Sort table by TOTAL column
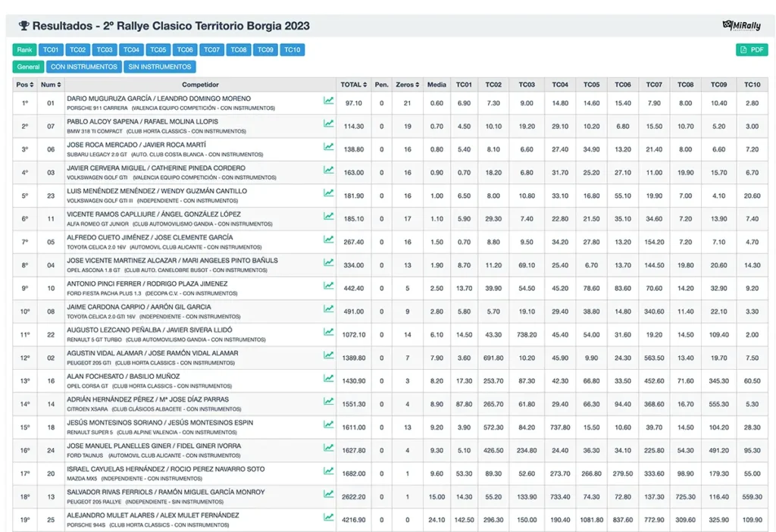776x532 pixels. pyautogui.click(x=353, y=85)
